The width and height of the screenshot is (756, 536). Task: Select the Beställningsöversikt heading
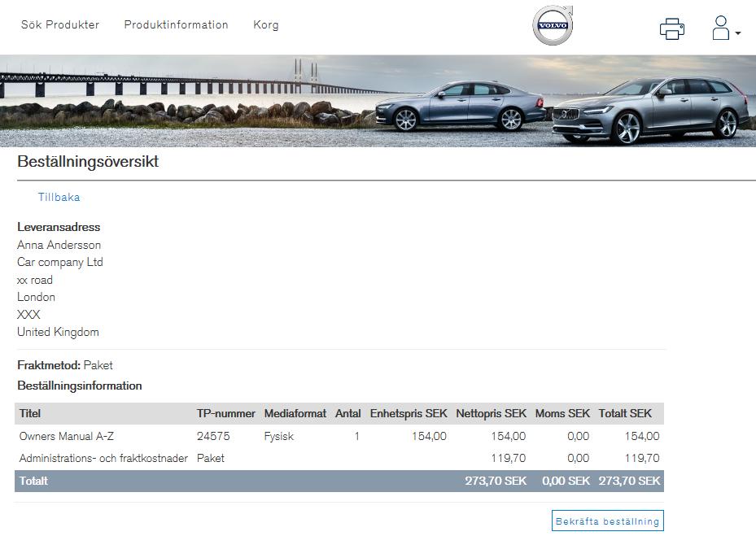88,162
